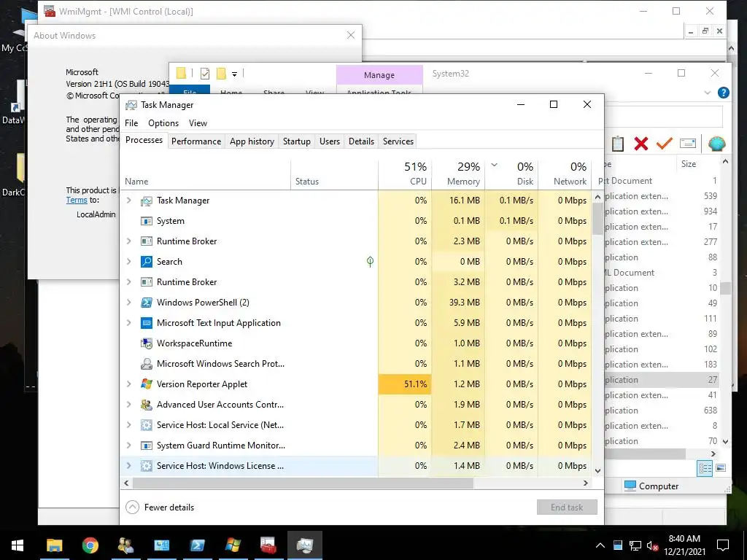Click the System process icon
Image resolution: width=747 pixels, height=560 pixels.
click(x=146, y=221)
